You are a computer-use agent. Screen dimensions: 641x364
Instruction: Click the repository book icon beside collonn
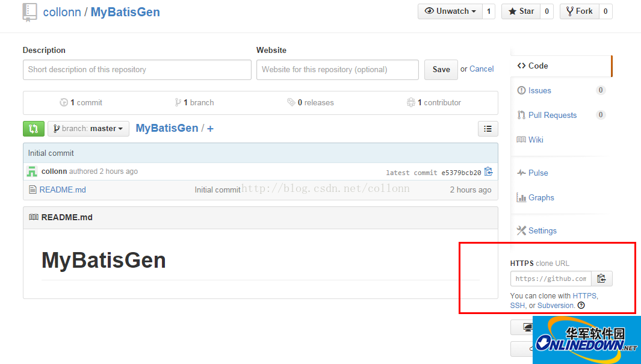[x=29, y=12]
